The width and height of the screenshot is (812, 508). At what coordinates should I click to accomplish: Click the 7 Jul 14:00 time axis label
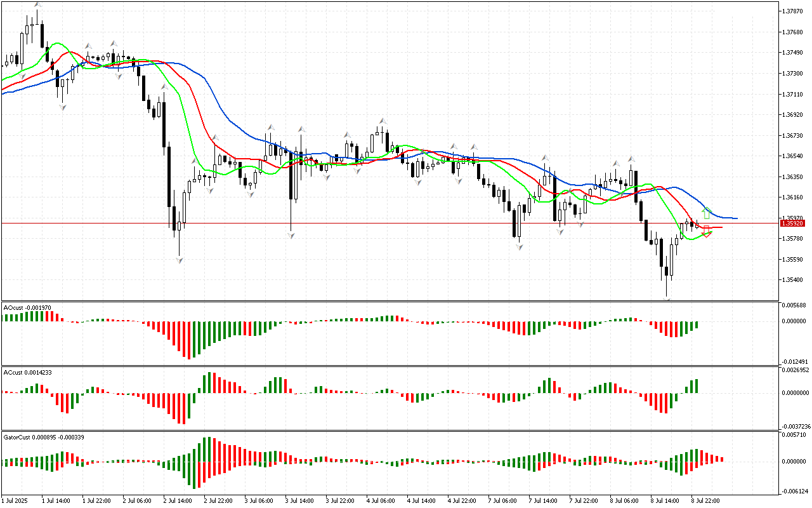point(542,500)
